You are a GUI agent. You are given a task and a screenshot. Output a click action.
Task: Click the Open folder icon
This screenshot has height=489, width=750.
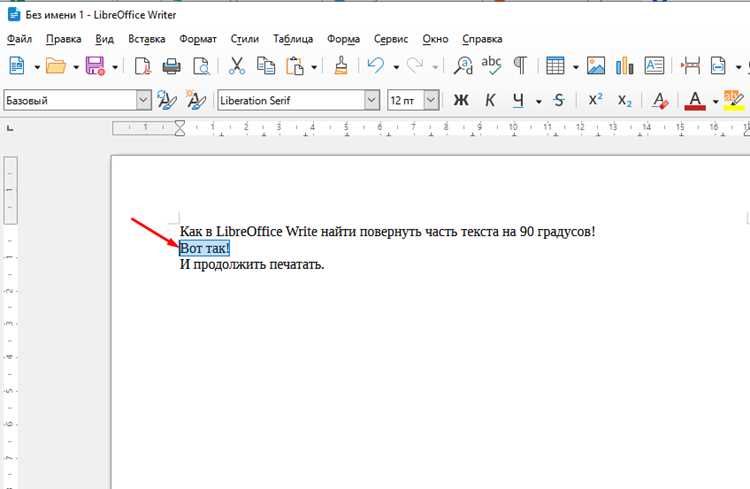tap(56, 66)
